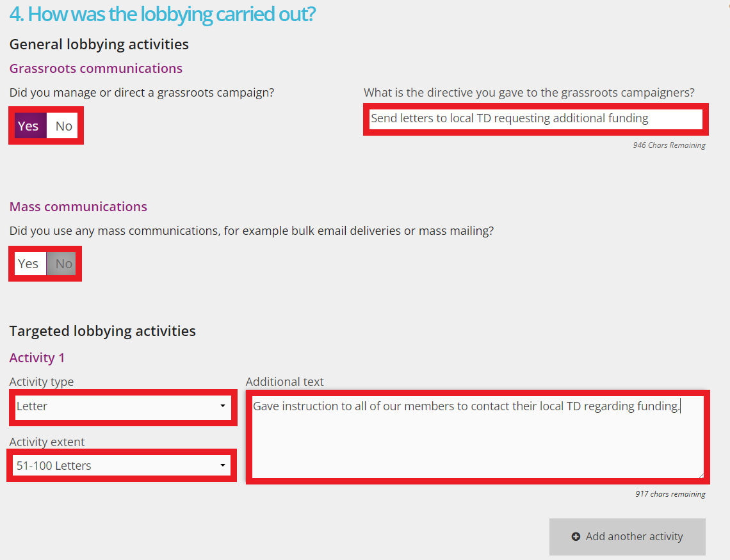Click the "How was the lobbying carried out?" heading

(x=163, y=14)
